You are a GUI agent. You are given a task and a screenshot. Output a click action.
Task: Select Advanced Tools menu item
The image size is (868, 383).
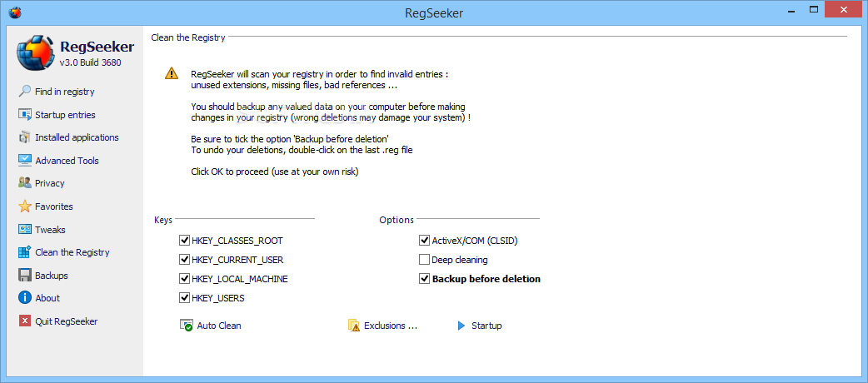click(x=67, y=161)
